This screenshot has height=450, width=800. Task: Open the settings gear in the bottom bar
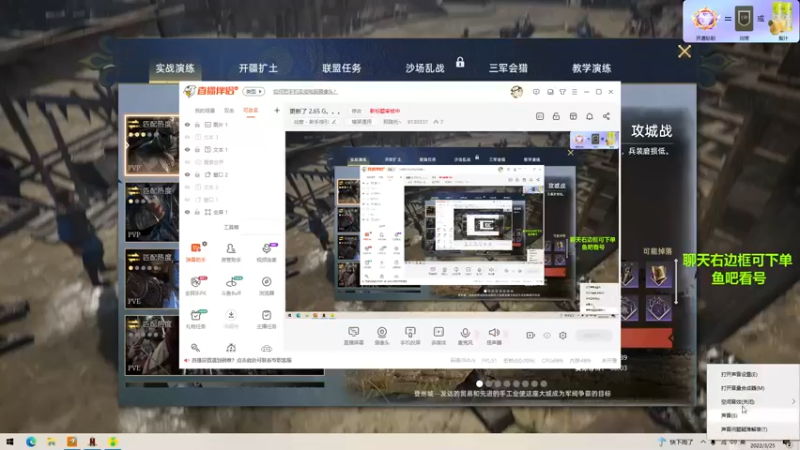click(x=563, y=335)
